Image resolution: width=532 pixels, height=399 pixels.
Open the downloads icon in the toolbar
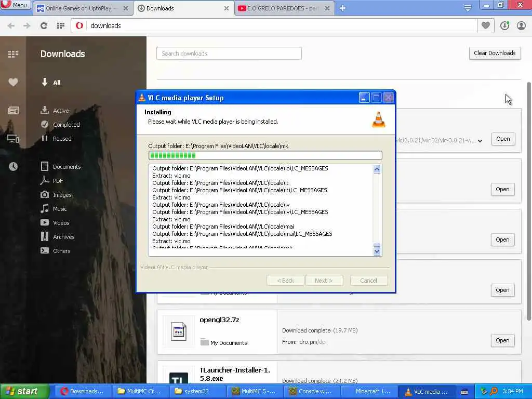(x=504, y=25)
